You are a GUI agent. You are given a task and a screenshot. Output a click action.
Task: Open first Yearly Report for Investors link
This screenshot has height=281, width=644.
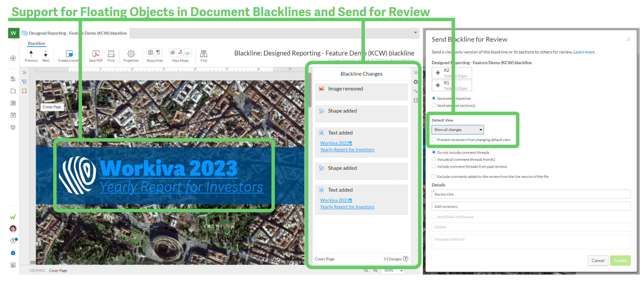point(347,150)
